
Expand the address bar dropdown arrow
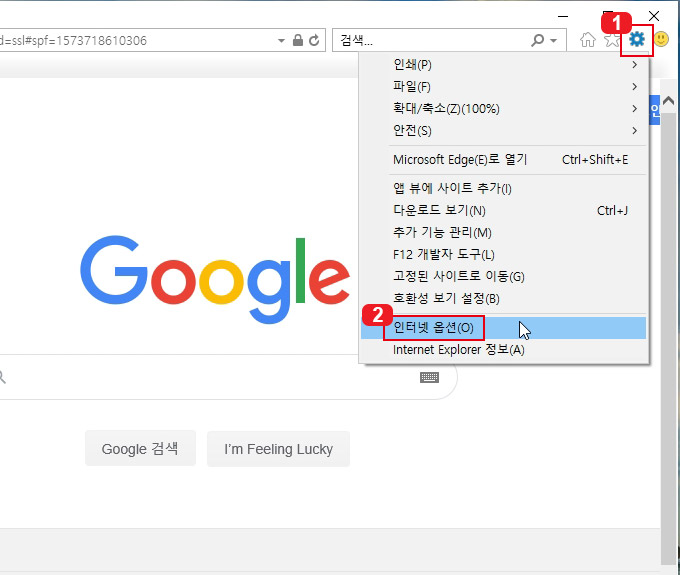pos(281,41)
